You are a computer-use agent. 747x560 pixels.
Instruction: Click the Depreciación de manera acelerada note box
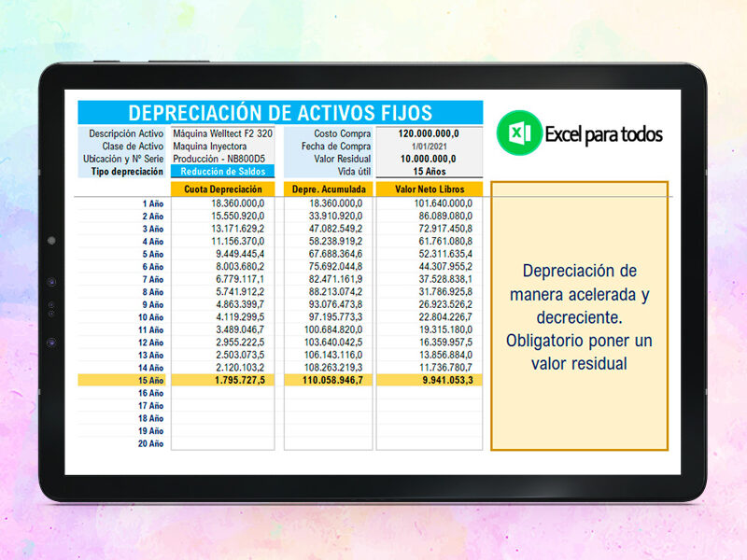(579, 315)
